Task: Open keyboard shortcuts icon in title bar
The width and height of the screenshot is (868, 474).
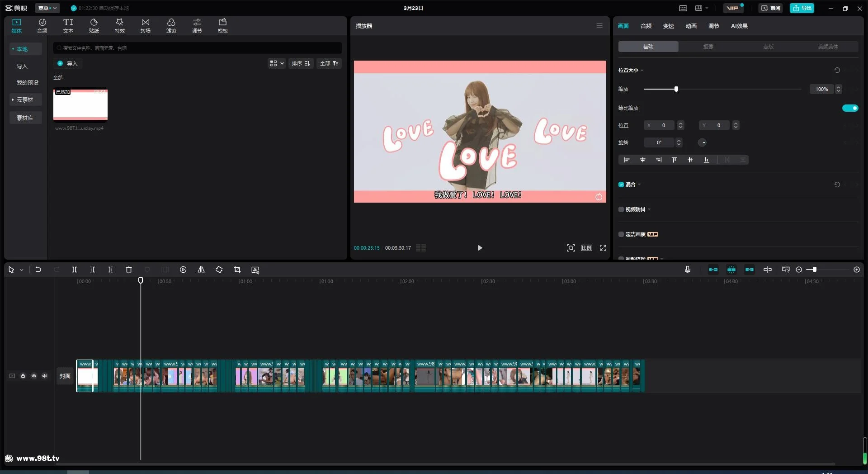Action: point(683,8)
